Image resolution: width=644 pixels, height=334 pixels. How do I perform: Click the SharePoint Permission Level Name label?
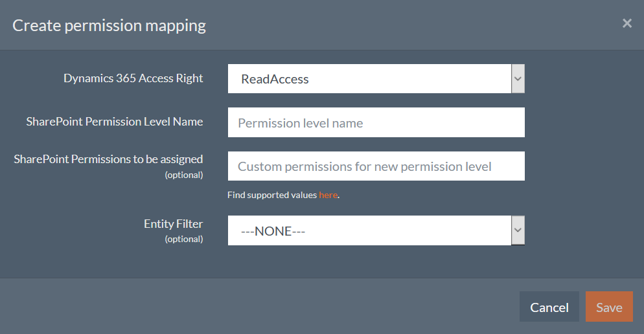(115, 122)
